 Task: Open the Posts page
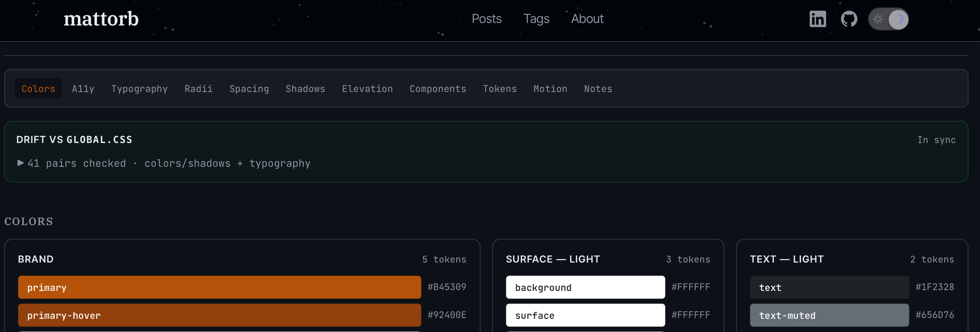[487, 19]
